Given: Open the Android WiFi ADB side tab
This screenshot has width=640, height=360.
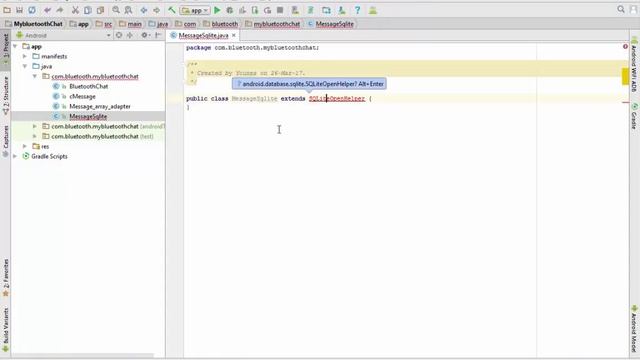Looking at the screenshot, I should point(634,65).
